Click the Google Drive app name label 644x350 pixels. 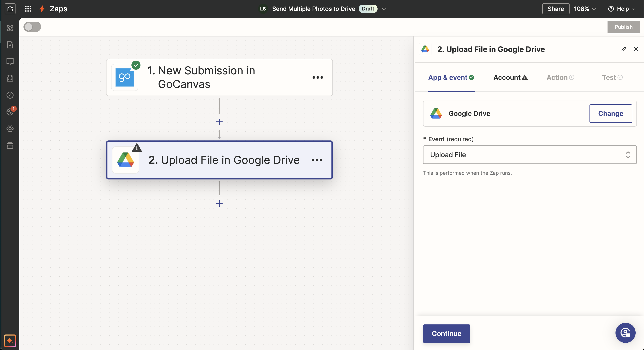point(469,114)
